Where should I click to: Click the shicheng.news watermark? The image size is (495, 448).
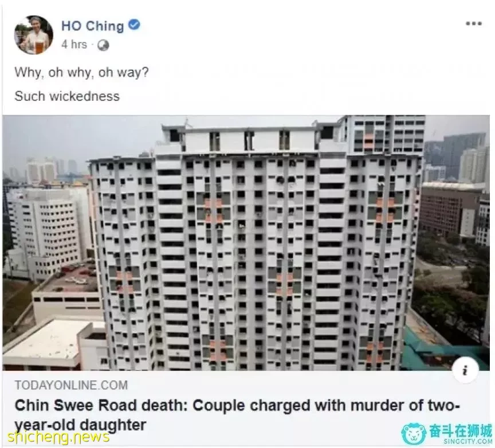coord(58,437)
